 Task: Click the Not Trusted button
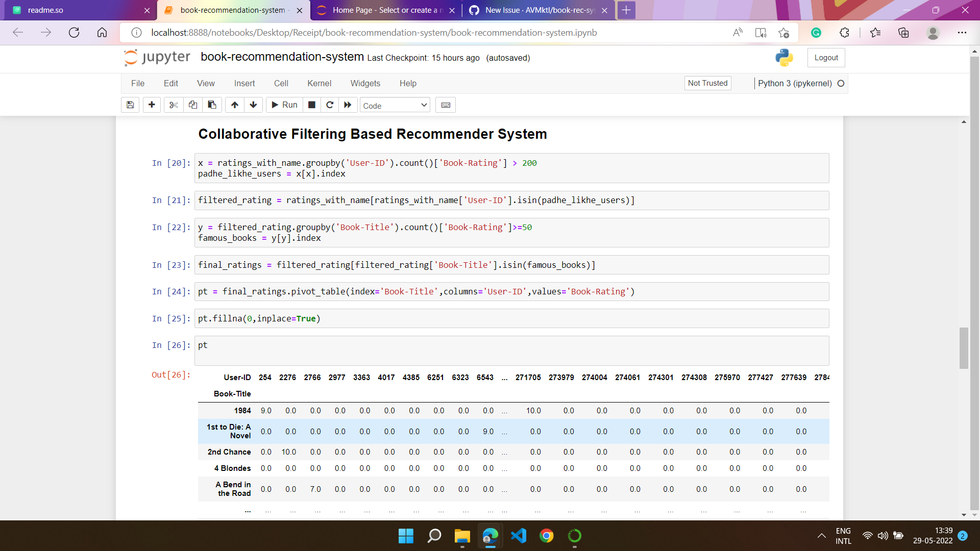tap(707, 83)
